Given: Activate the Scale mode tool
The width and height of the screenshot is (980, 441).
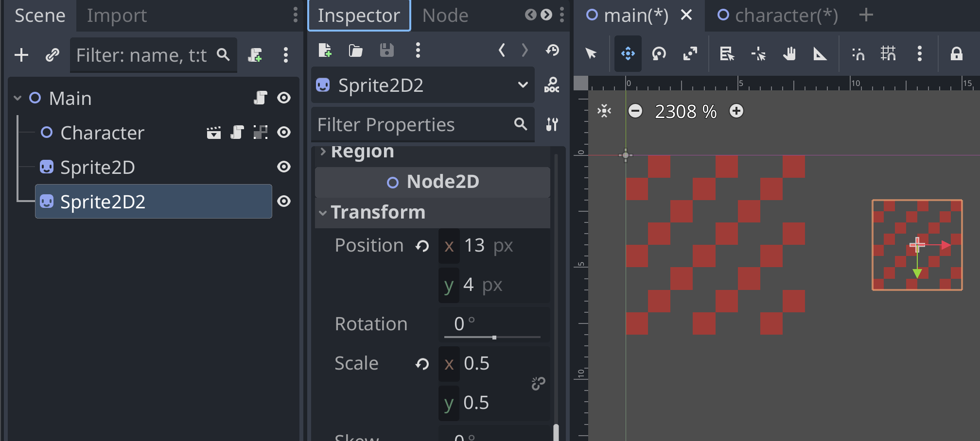Looking at the screenshot, I should [x=690, y=53].
